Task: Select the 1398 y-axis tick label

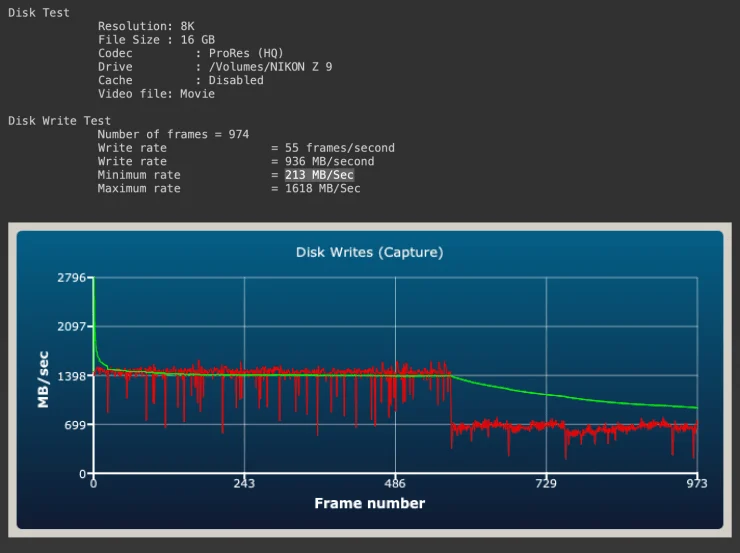Action: [x=71, y=376]
